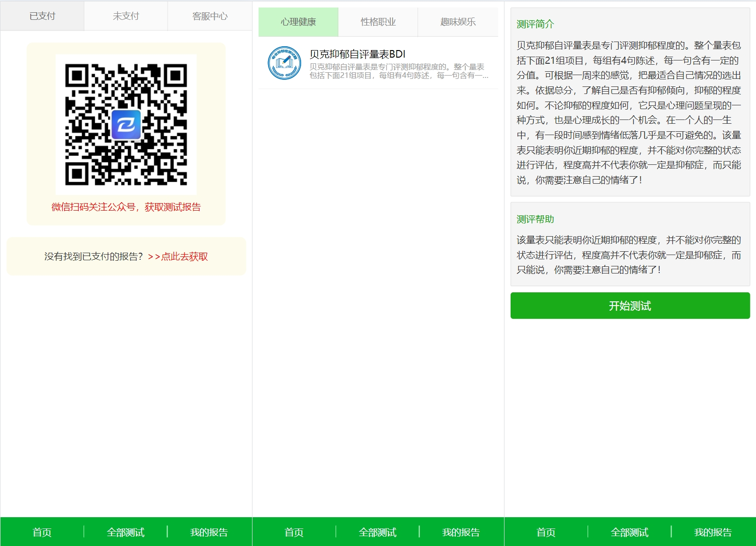Go to 首页 in the middle panel
The image size is (756, 546).
point(294,532)
